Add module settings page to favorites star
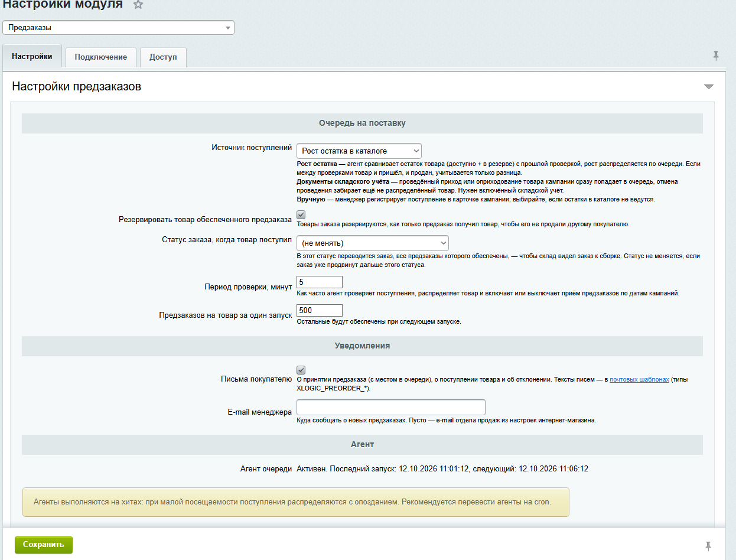Viewport: 736px width, 560px height. pos(138,5)
